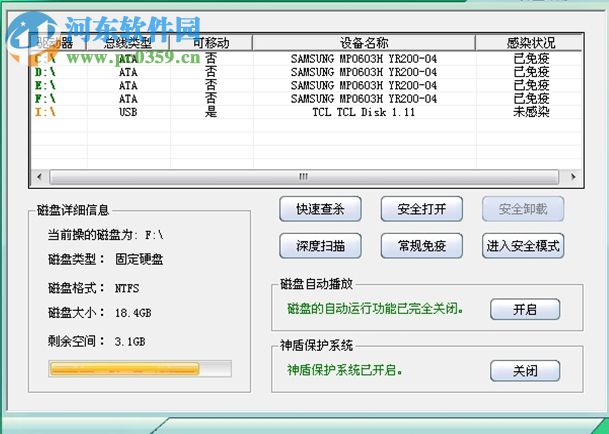Turn on disk autoplay with 开启
Screen dimensions: 609x434
point(525,309)
